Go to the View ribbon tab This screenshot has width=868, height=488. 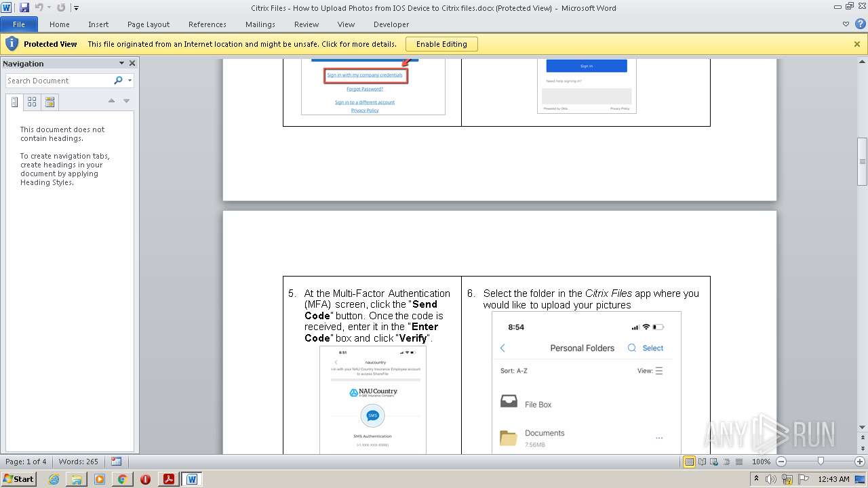(x=346, y=24)
